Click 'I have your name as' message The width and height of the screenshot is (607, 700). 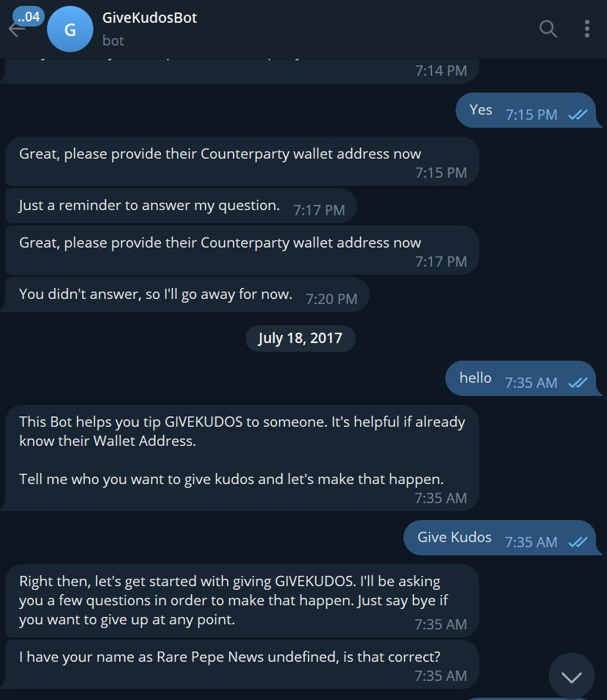242,664
